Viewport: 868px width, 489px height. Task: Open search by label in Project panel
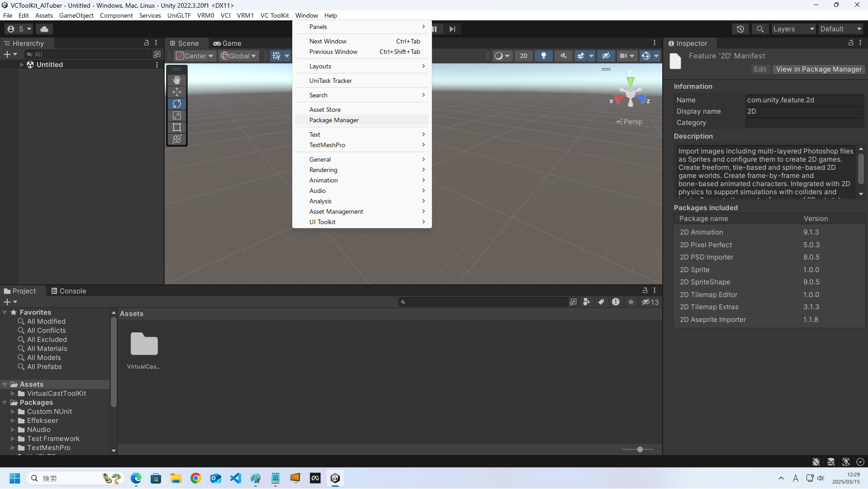click(601, 302)
